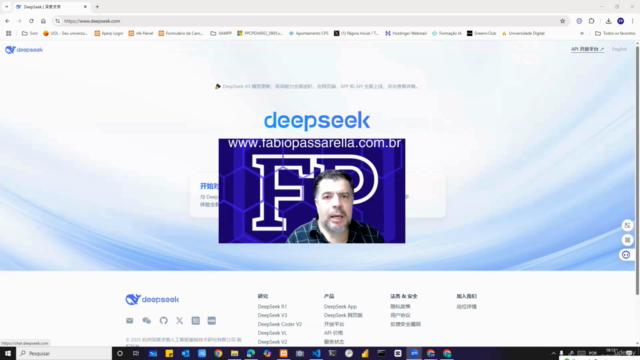Open the Universidade Digital bookmark
Screen dimensions: 640x360
tap(523, 33)
